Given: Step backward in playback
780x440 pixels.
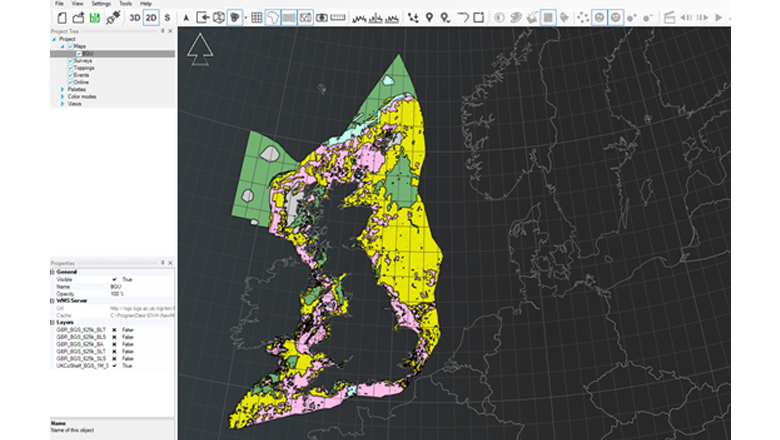Looking at the screenshot, I should (686, 18).
